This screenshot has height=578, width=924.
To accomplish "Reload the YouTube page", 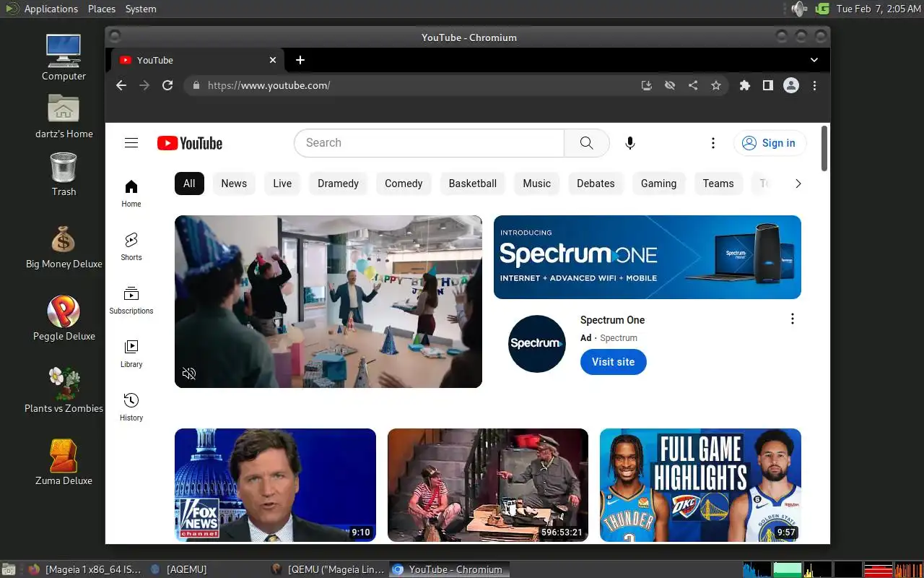I will [x=167, y=85].
